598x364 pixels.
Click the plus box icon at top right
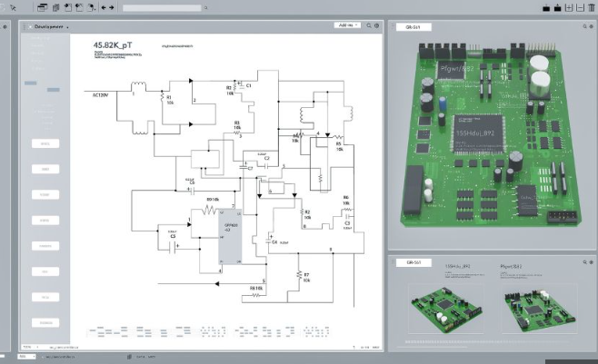click(x=569, y=7)
